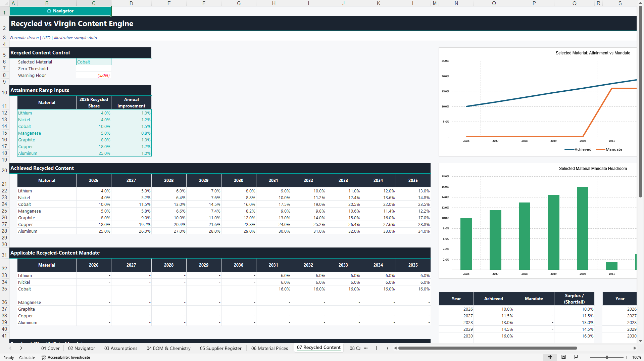Open the 05 Supplier Register tab
Viewport: 644px width, 361px height.
221,348
